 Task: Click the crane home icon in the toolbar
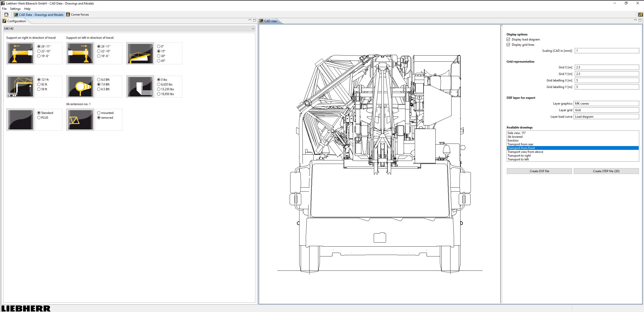[x=6, y=14]
